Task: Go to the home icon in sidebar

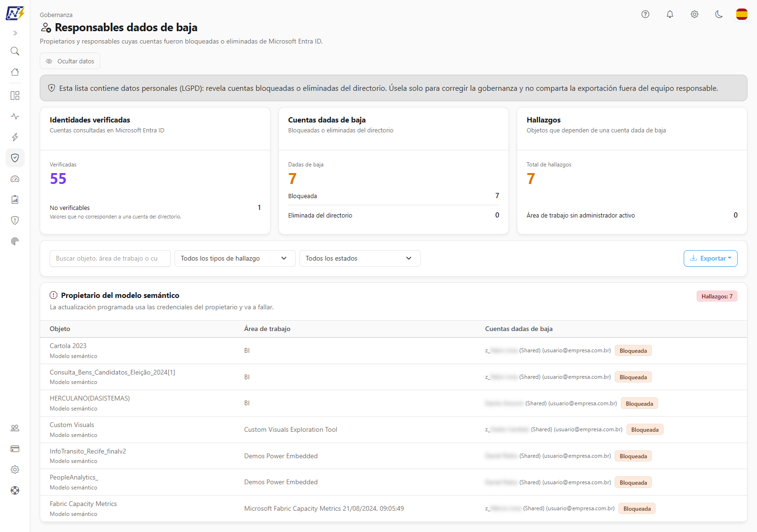Action: tap(15, 72)
